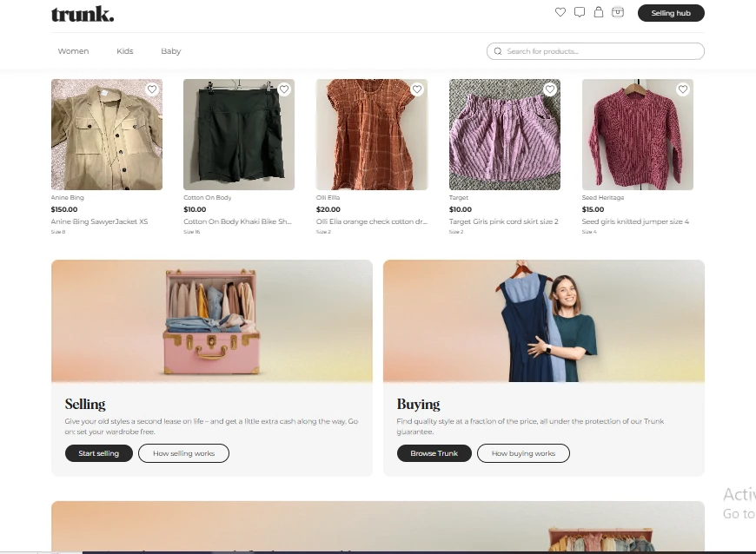Favorite the Seed Heritage knitted jumper
Screen dimensions: 756x554
[x=682, y=89]
